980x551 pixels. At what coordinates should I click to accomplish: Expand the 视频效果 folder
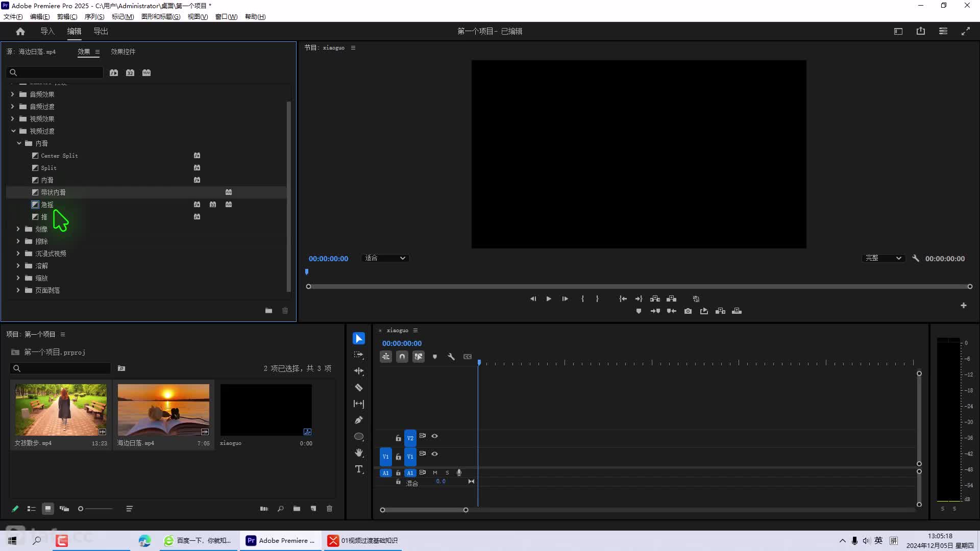point(13,119)
